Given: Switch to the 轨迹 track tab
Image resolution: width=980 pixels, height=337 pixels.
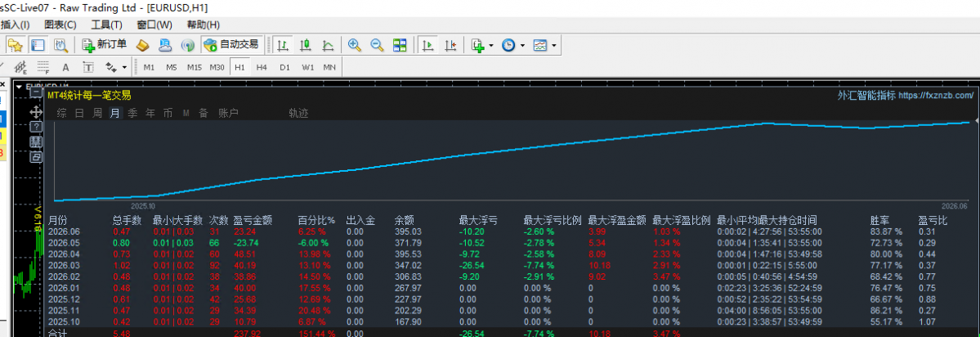Looking at the screenshot, I should [x=298, y=113].
